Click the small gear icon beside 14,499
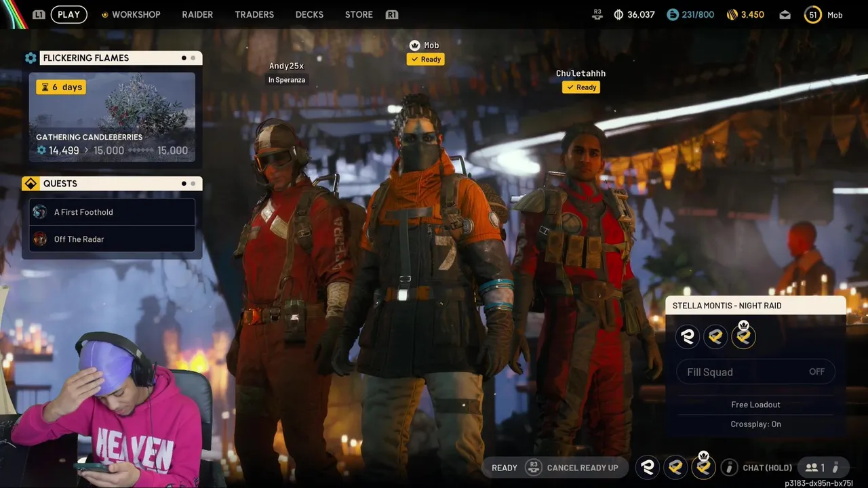The image size is (868, 488). pos(41,150)
